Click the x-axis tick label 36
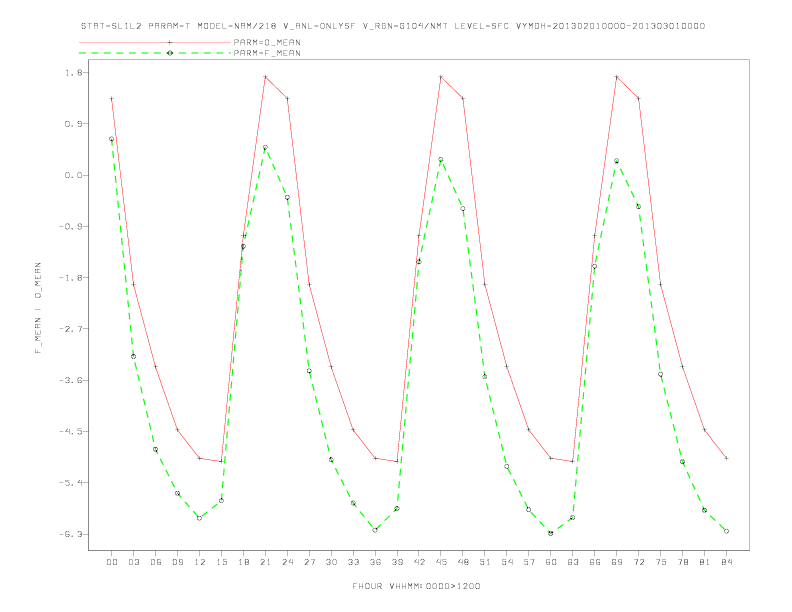 pyautogui.click(x=375, y=562)
